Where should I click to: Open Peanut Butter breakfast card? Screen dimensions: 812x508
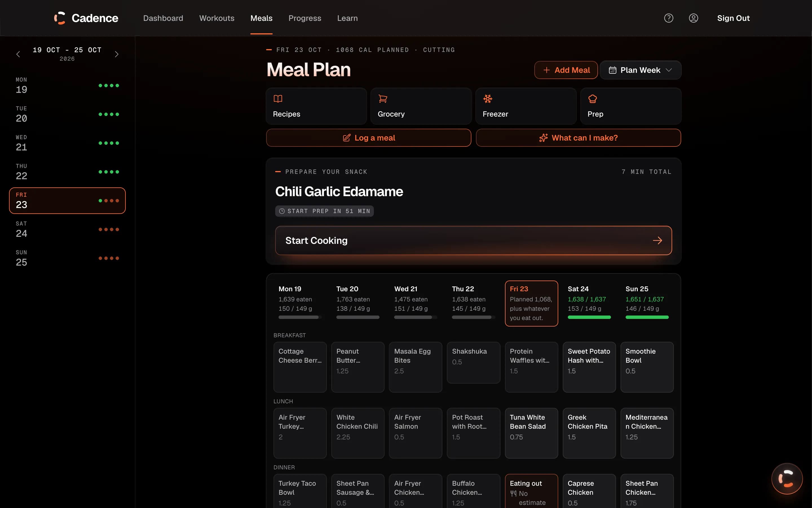(x=358, y=367)
